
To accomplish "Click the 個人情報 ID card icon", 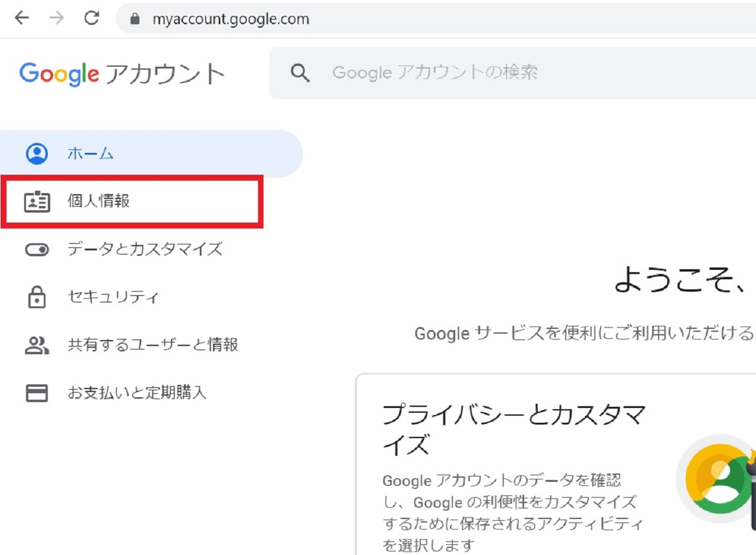I will 37,201.
